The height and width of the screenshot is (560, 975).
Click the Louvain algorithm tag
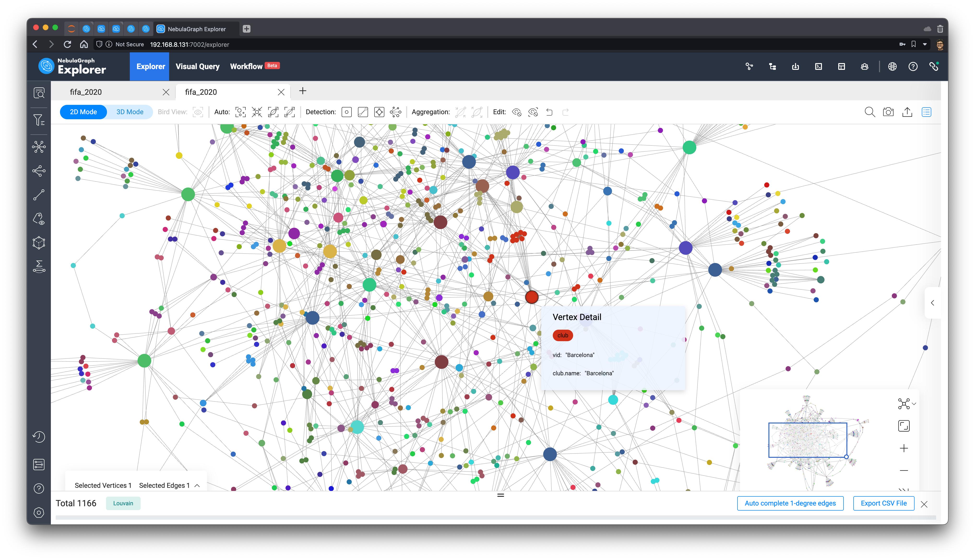point(123,503)
